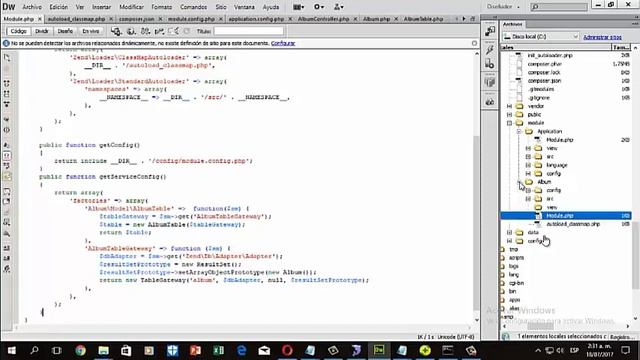Collapse the Application folder

[519, 131]
